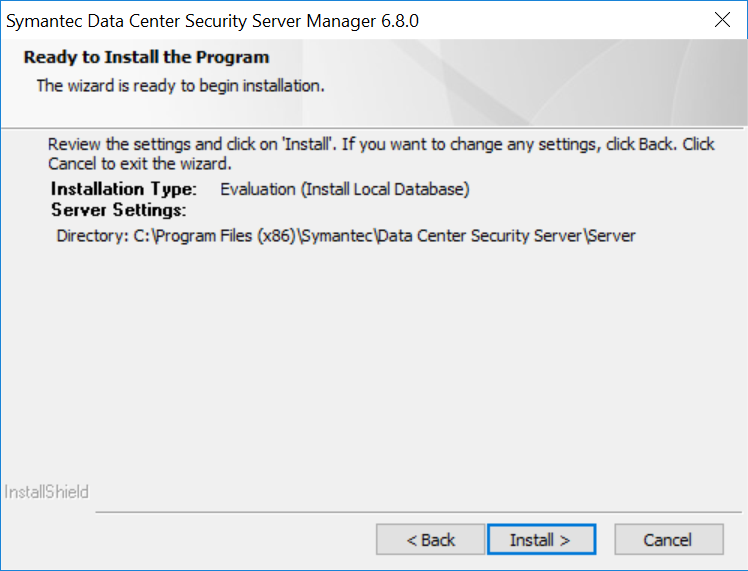Click the 'Ready to Install the Program' heading
This screenshot has height=571, width=748.
(x=147, y=57)
